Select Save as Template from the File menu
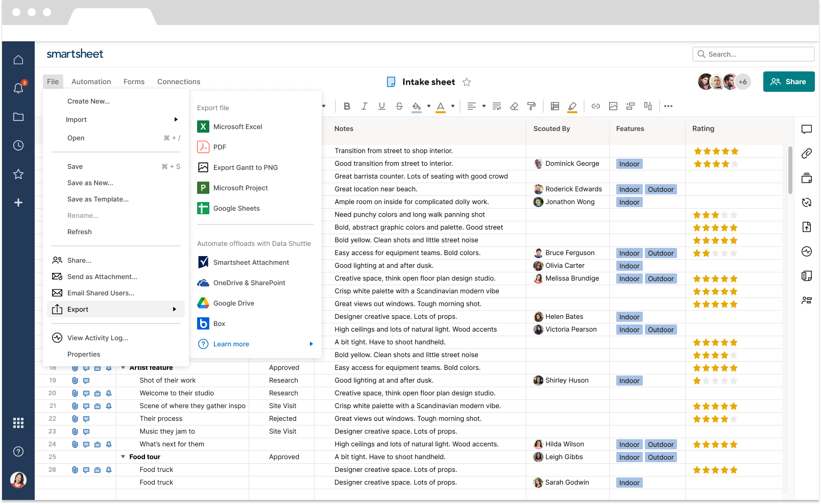This screenshot has width=821, height=504. coord(98,199)
